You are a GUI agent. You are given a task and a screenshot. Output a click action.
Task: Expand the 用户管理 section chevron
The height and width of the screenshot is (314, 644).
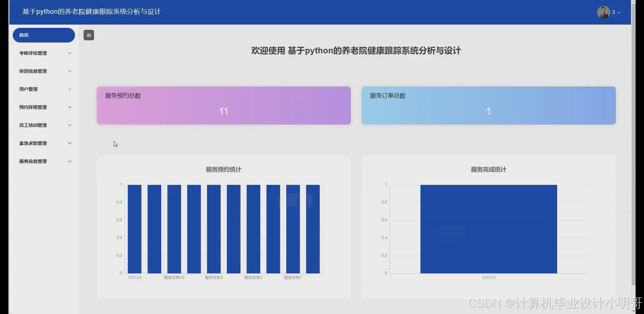(70, 89)
